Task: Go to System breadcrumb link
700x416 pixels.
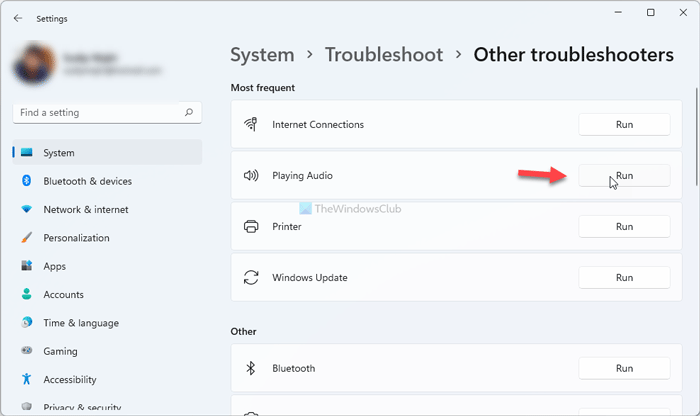Action: [262, 55]
